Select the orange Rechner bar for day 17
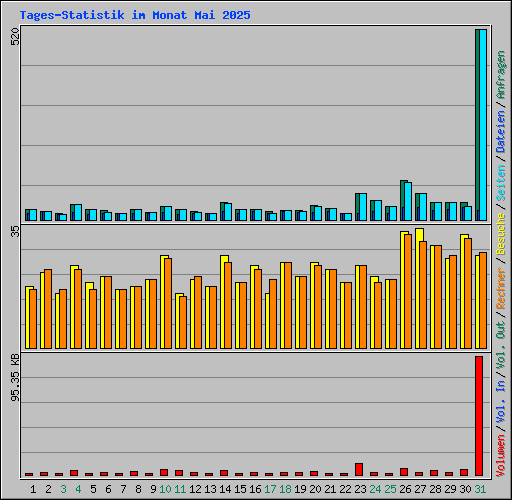 tap(273, 314)
